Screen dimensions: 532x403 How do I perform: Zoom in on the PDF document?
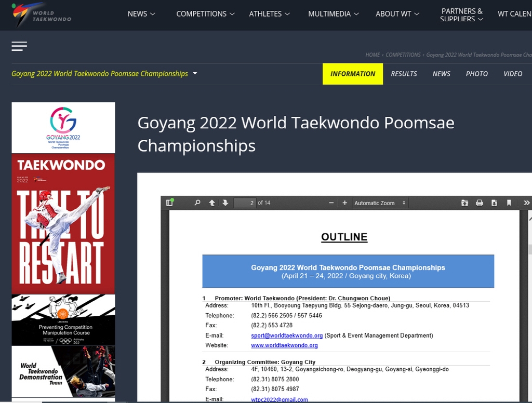[x=344, y=203]
